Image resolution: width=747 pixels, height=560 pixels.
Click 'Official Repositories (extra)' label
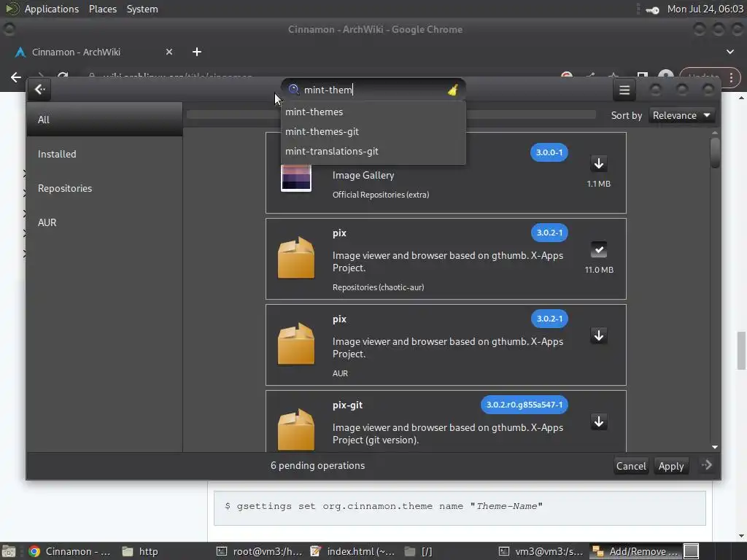click(x=381, y=195)
